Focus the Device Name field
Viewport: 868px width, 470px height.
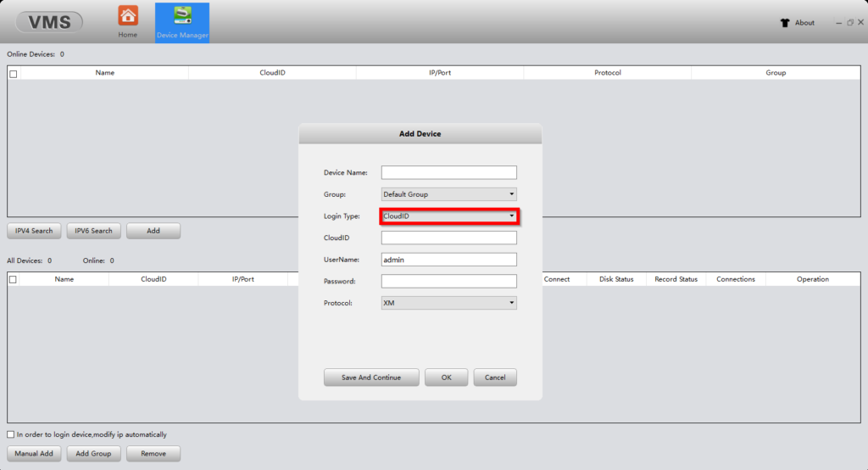pyautogui.click(x=448, y=173)
